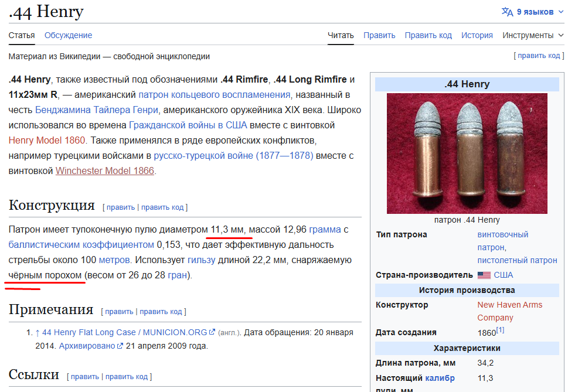This screenshot has height=392, width=568.
Task: Click the .44 Henry page title
Action: [46, 12]
